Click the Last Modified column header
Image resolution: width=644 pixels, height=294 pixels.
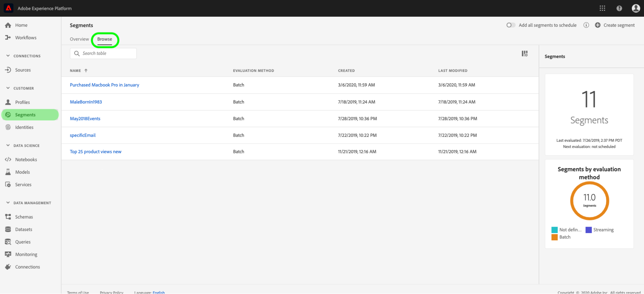tap(452, 71)
